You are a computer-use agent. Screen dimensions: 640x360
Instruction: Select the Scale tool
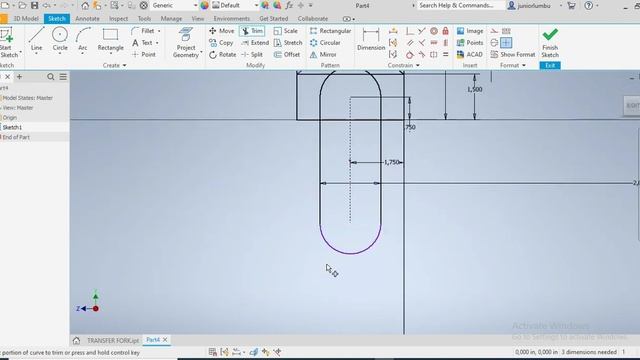(286, 31)
